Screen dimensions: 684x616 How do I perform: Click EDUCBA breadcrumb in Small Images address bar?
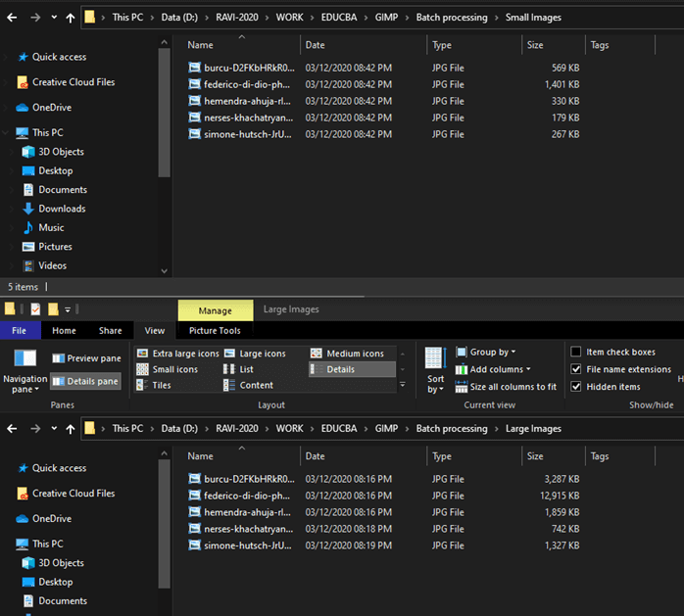click(339, 18)
